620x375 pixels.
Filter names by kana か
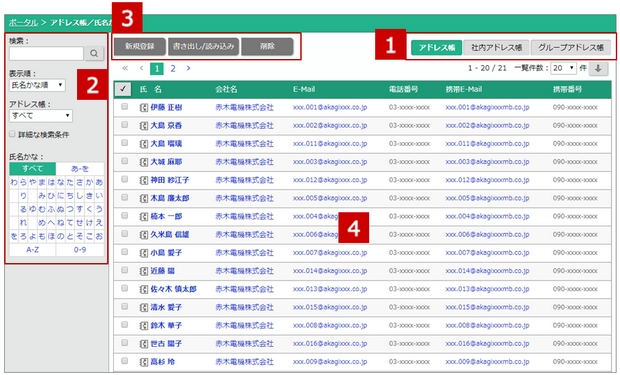(90, 182)
